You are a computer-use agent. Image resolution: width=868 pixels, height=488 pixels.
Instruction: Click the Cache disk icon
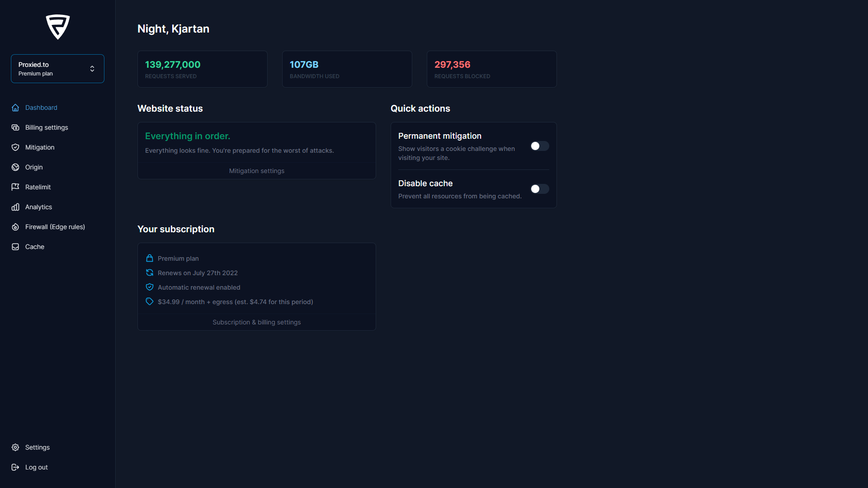(15, 247)
